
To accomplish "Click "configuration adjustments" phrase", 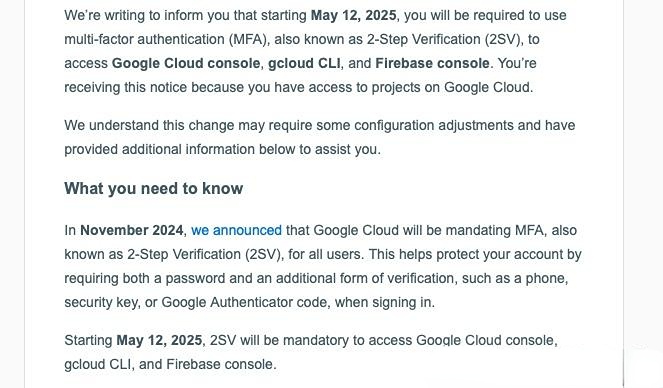I will (434, 126).
